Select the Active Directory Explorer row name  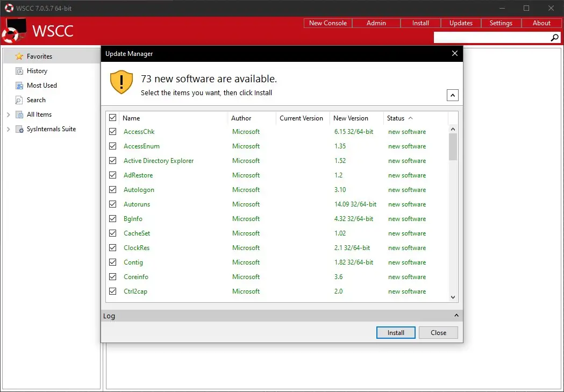[x=159, y=160]
